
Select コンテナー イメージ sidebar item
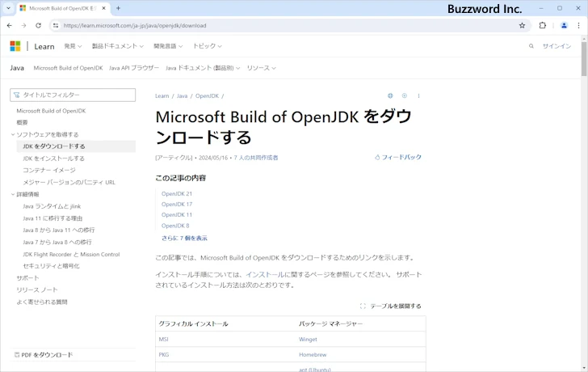click(49, 170)
